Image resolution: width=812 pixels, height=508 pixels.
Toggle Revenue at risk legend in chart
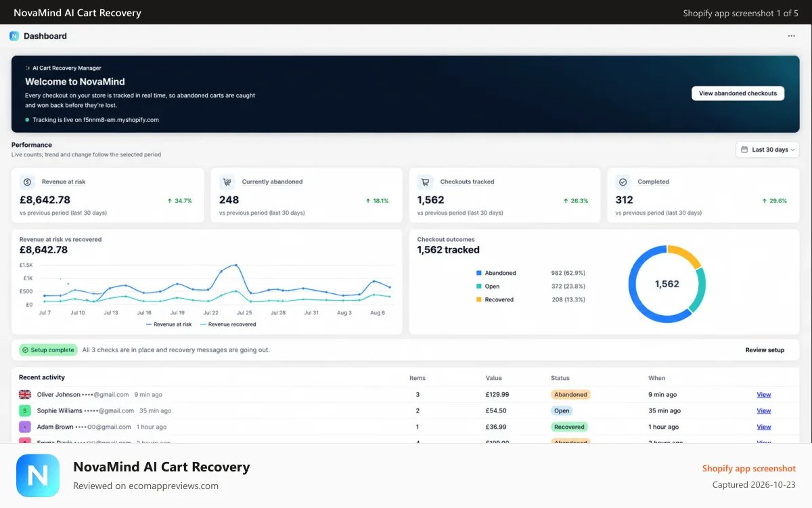coord(169,324)
